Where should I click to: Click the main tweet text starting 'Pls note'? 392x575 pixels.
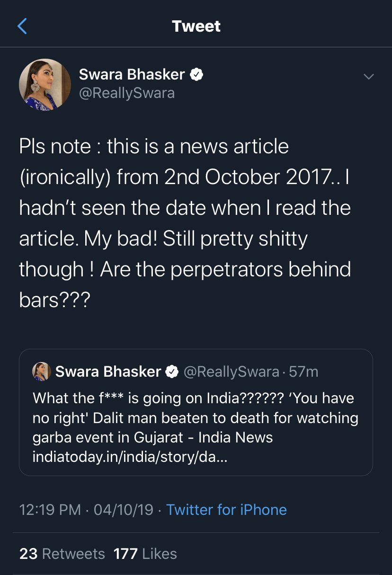click(x=185, y=223)
